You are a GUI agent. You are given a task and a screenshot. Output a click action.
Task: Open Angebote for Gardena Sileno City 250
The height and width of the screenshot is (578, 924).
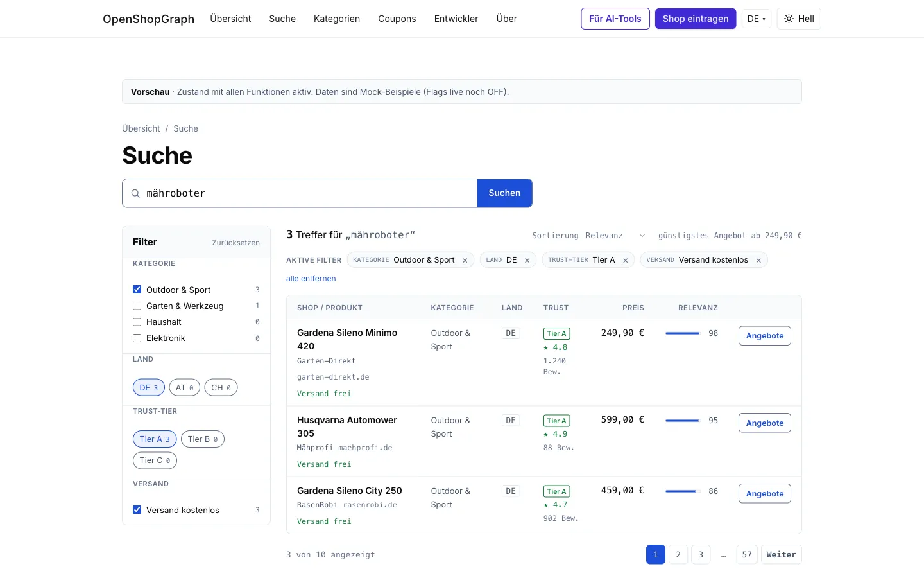pos(765,494)
